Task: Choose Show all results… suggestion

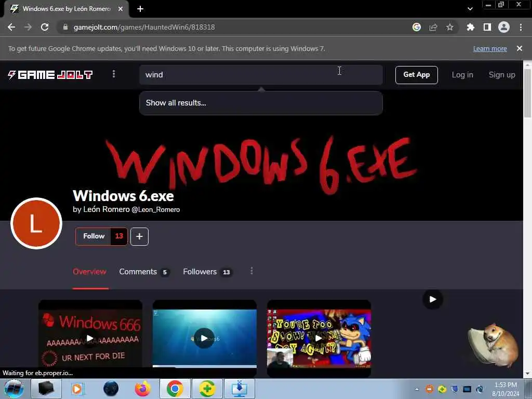Action: (x=261, y=103)
